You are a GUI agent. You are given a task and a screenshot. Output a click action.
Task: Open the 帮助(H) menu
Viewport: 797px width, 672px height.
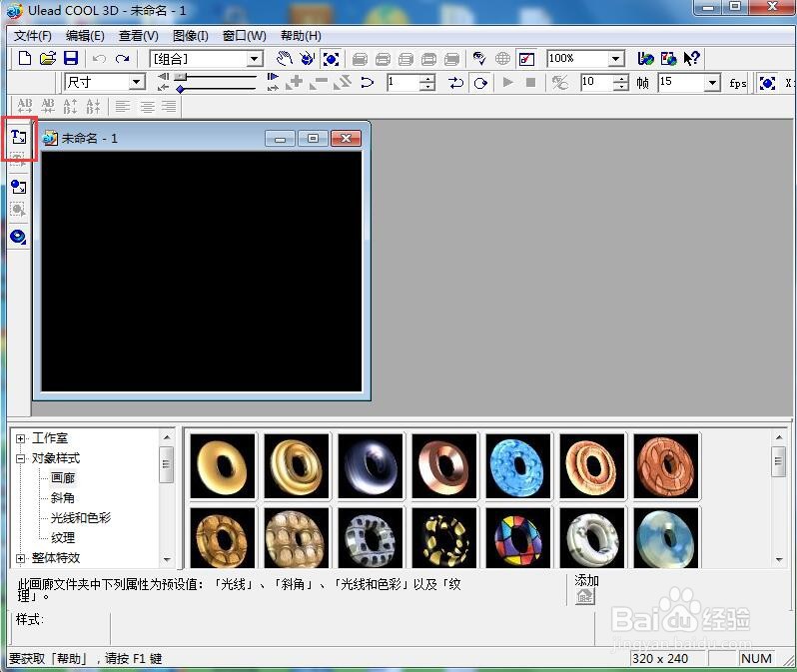[x=301, y=36]
